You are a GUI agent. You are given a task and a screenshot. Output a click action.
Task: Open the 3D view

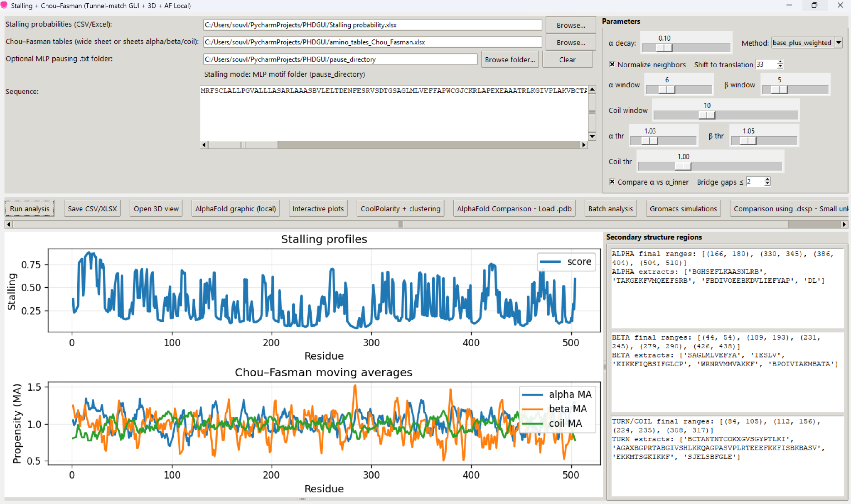click(x=155, y=208)
